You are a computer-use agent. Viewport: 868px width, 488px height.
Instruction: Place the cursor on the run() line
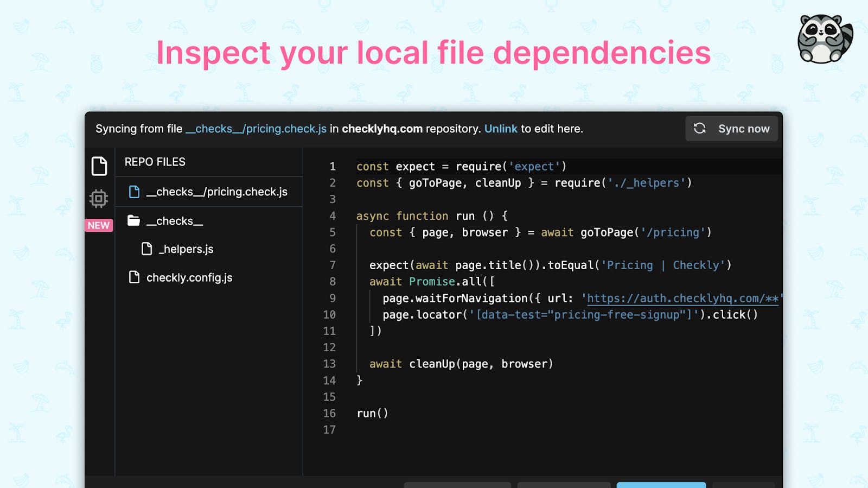(x=372, y=413)
